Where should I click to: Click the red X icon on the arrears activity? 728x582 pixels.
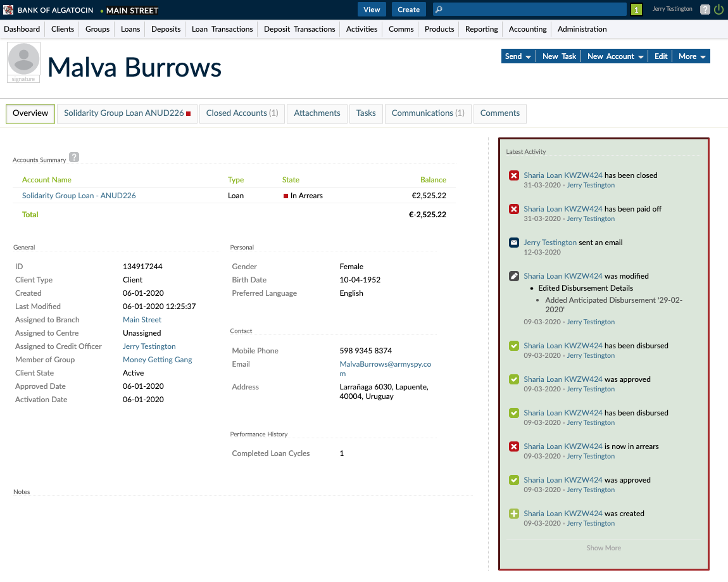tap(513, 446)
